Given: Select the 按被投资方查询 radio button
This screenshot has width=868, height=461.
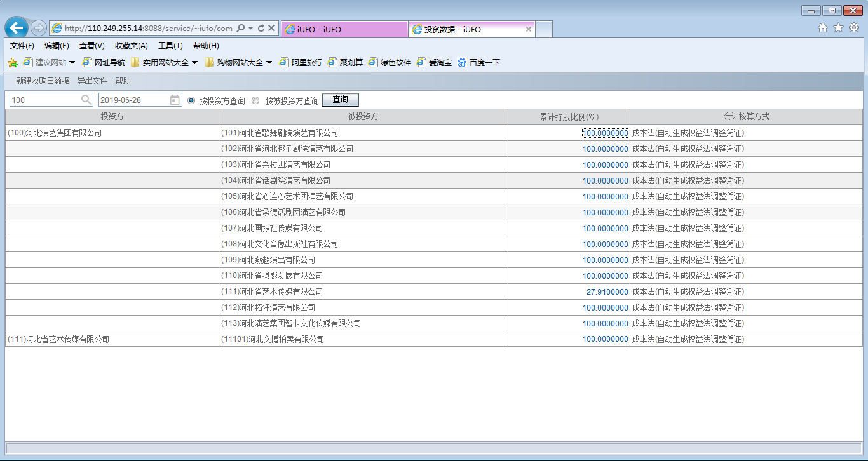Looking at the screenshot, I should point(255,100).
